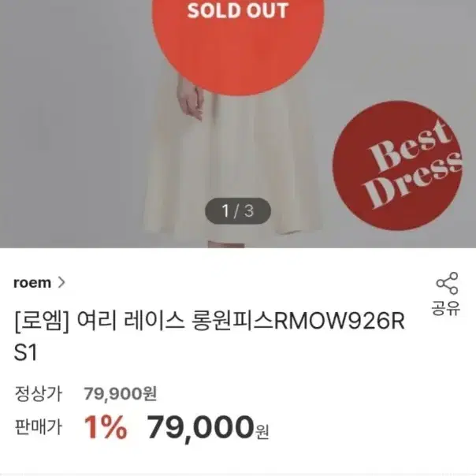Tap the S1 text on the title's second line
The height and width of the screenshot is (476, 476).
(25, 353)
